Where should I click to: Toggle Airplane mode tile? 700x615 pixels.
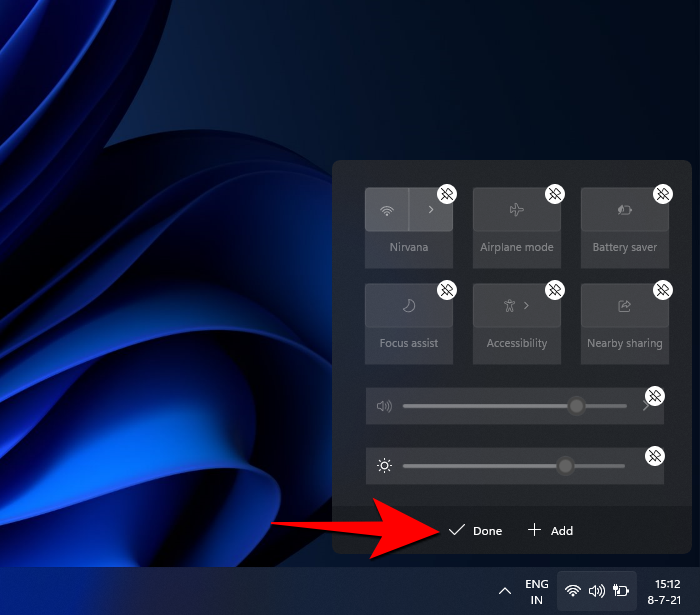pyautogui.click(x=516, y=210)
